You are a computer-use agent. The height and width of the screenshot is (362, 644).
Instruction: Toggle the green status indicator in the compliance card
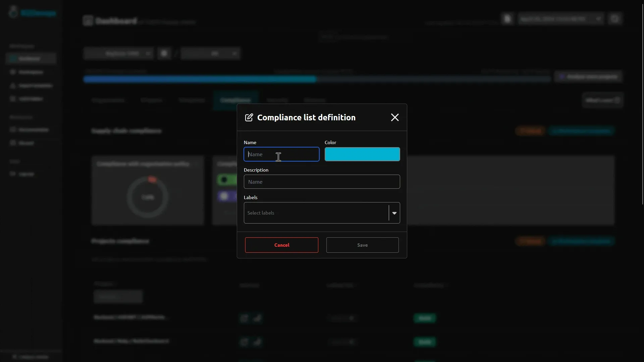click(224, 180)
